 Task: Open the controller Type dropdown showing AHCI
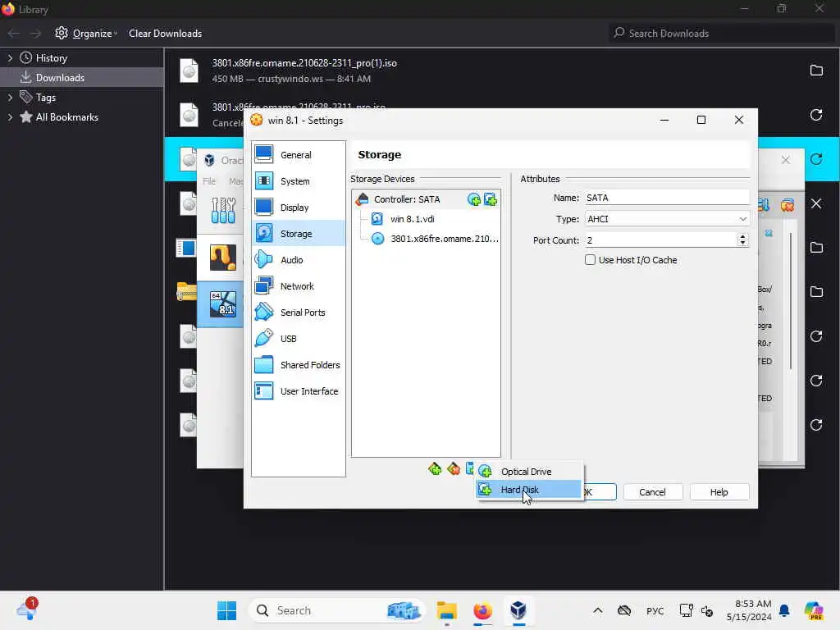[666, 219]
